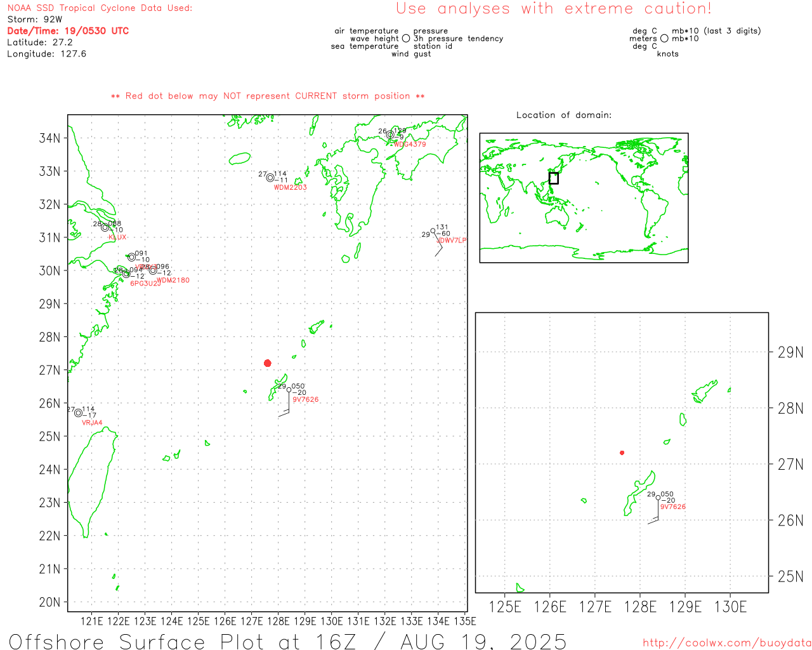Click the WDM2180 station ID label
This screenshot has height=650, width=812.
click(173, 281)
